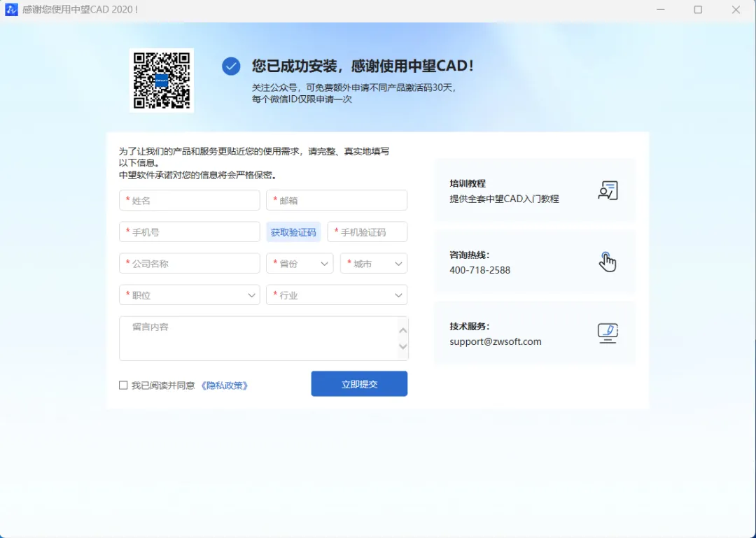Close the installer window
The width and height of the screenshot is (756, 538).
[x=736, y=10]
